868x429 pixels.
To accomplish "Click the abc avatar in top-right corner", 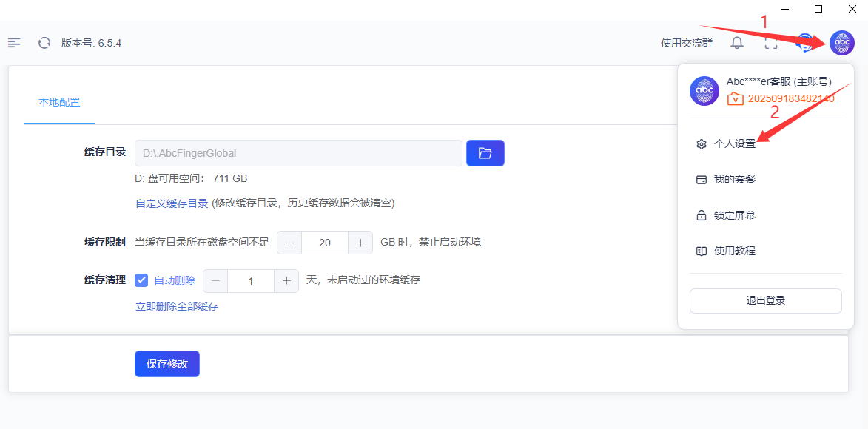I will tap(842, 43).
